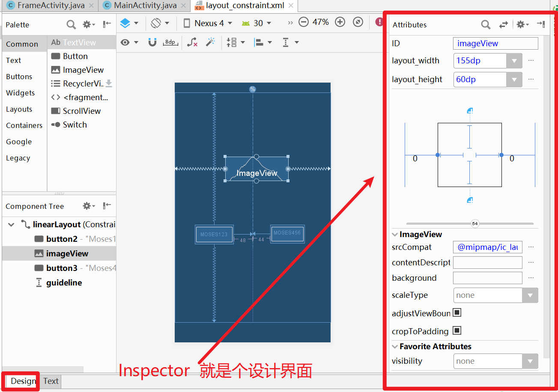Pick Switch from the palette list
The image size is (558, 392).
pos(81,125)
